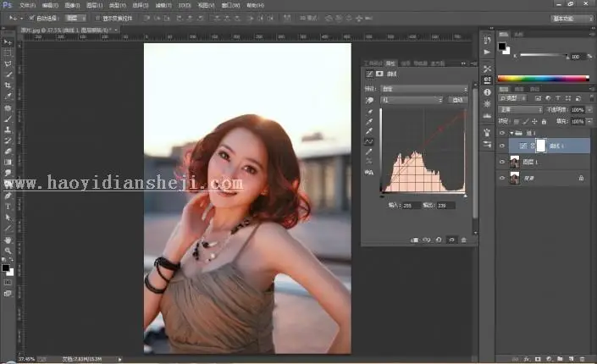Click the color spectrum ramp
Image resolution: width=597 pixels, height=364 pixels.
tap(544, 79)
